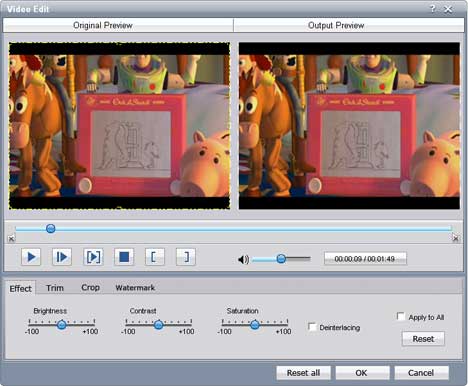This screenshot has width=468, height=386.
Task: Click the left trim marker under the seek bar
Action: 11,238
